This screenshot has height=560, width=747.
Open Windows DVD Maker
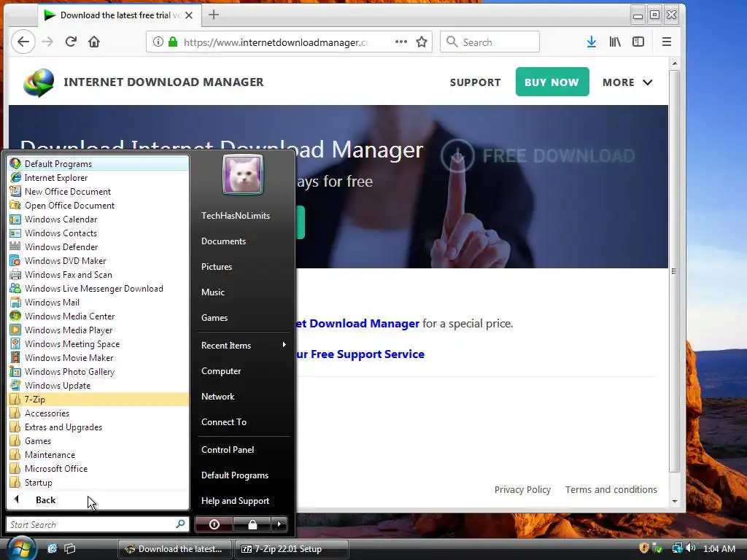98,260
